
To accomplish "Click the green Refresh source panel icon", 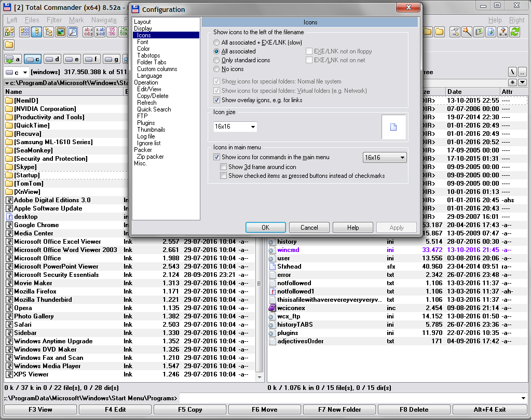I will [515, 32].
